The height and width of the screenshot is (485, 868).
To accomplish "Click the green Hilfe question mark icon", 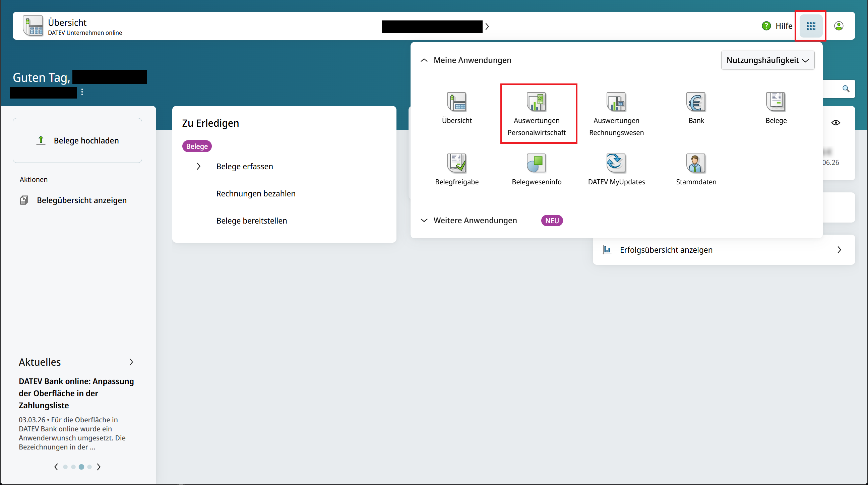I will click(766, 26).
